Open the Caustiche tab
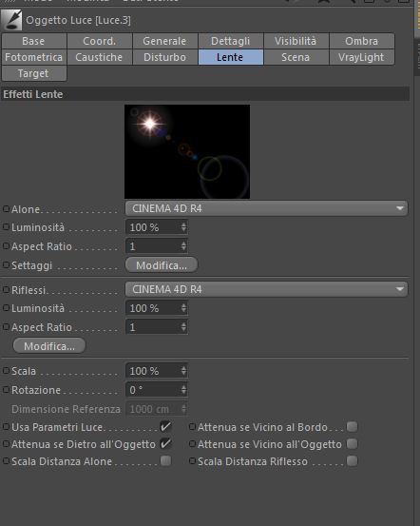Screen dimensions: 420x526 pyautogui.click(x=99, y=57)
